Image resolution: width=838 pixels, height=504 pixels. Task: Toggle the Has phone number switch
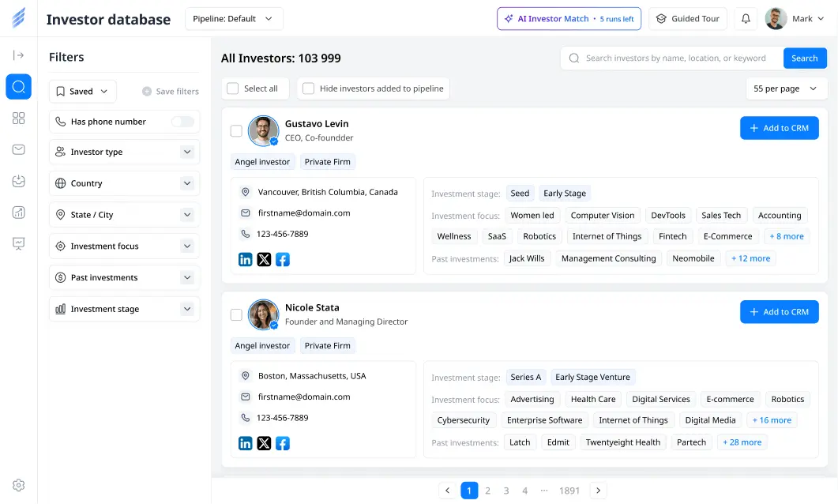pos(182,122)
